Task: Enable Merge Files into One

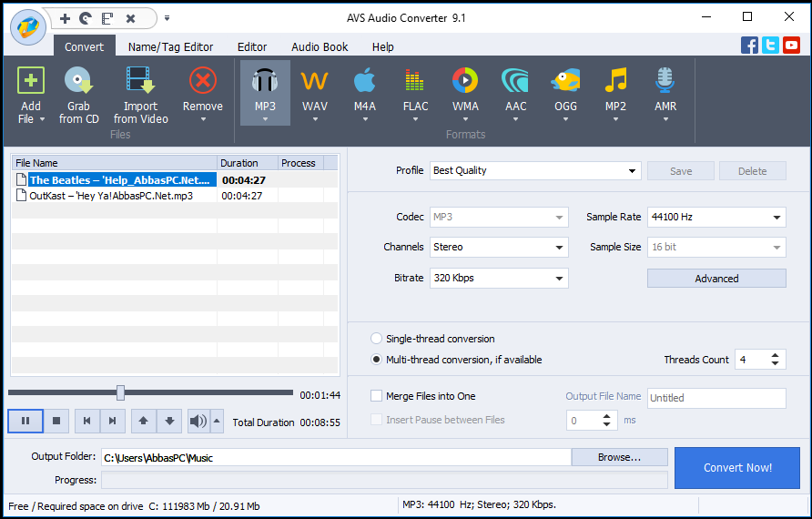Action: pyautogui.click(x=377, y=396)
